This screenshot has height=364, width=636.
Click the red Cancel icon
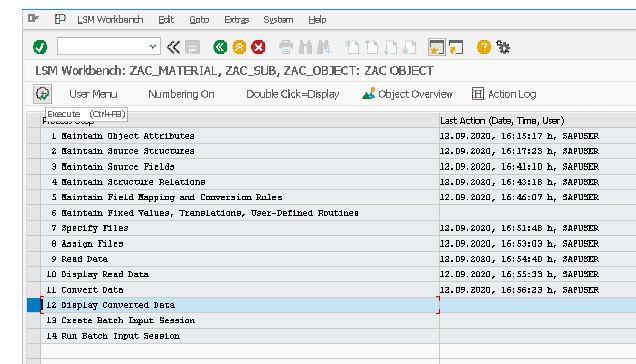(x=258, y=47)
